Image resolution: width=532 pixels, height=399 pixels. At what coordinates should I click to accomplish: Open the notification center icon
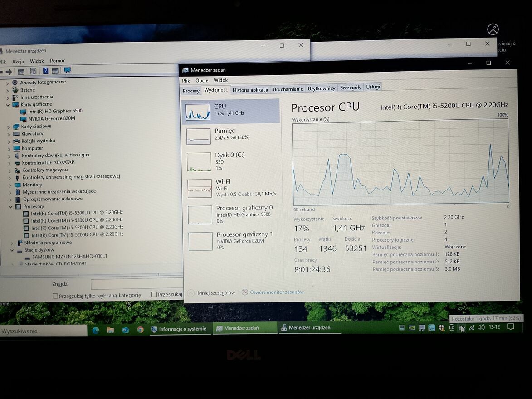click(510, 327)
